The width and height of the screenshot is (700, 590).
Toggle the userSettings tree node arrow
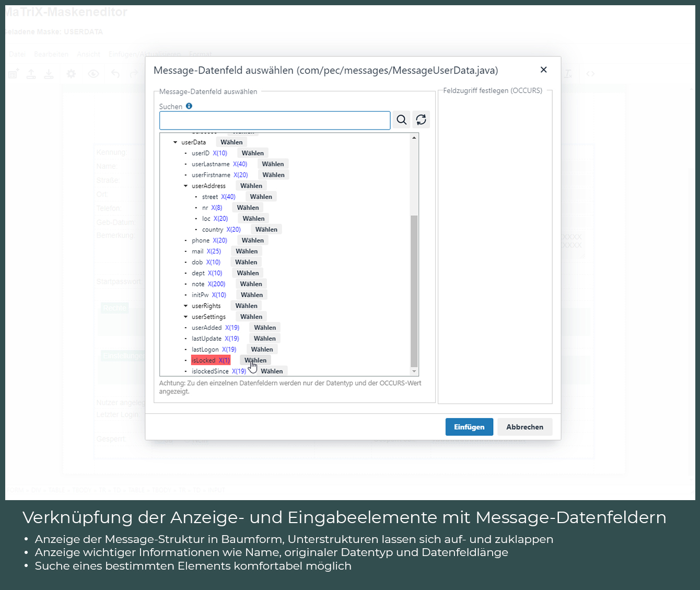(x=186, y=317)
